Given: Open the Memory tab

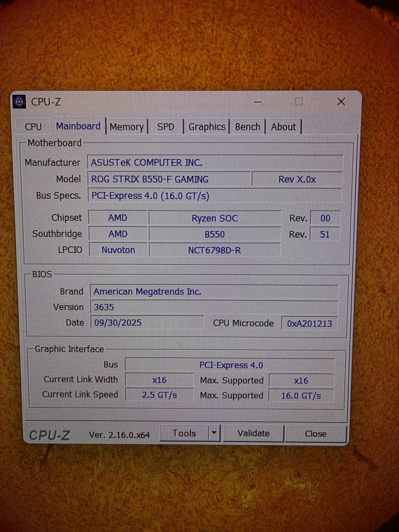Looking at the screenshot, I should [x=126, y=127].
